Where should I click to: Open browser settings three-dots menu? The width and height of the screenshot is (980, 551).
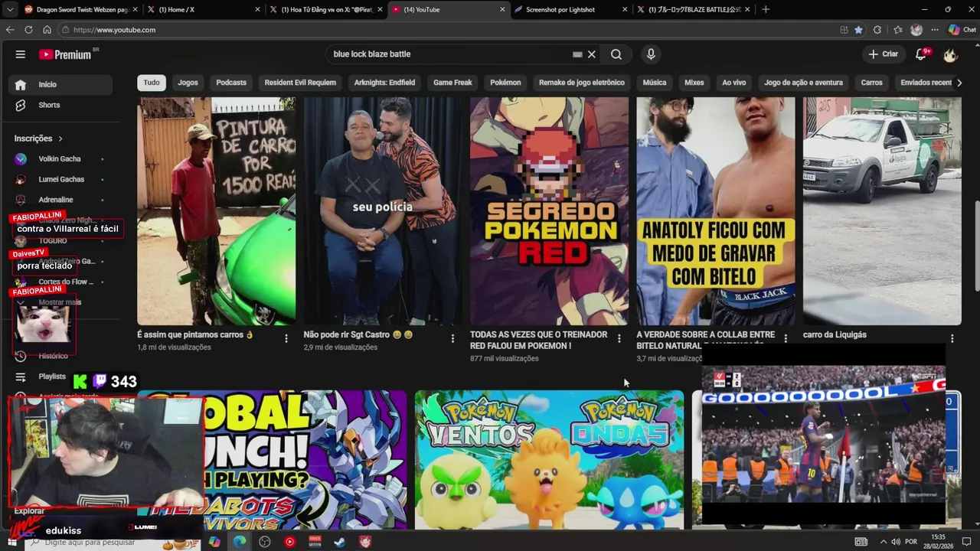(x=935, y=30)
